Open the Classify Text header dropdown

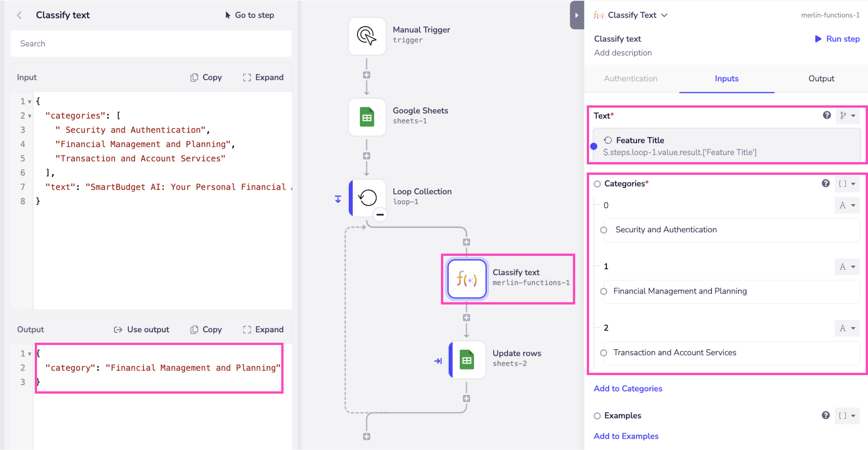664,15
